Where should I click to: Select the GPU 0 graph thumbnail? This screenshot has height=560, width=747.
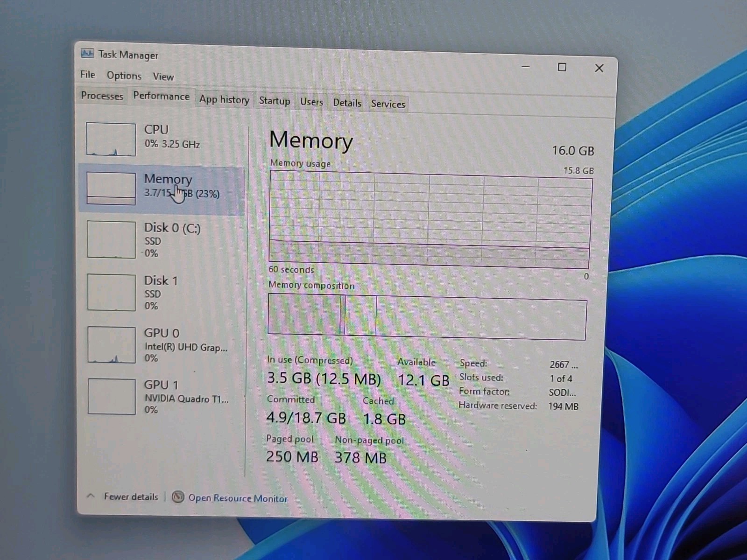point(112,345)
